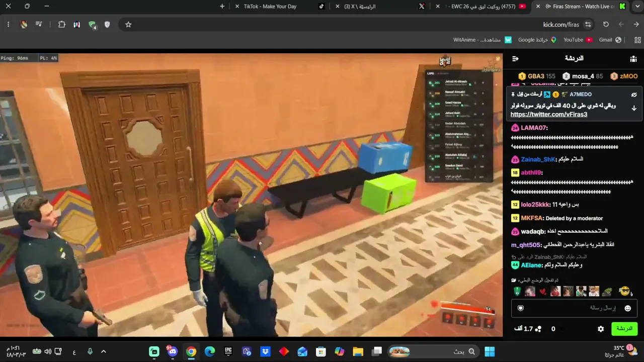Collapse the chat panel with the arrow icon

pyautogui.click(x=515, y=59)
